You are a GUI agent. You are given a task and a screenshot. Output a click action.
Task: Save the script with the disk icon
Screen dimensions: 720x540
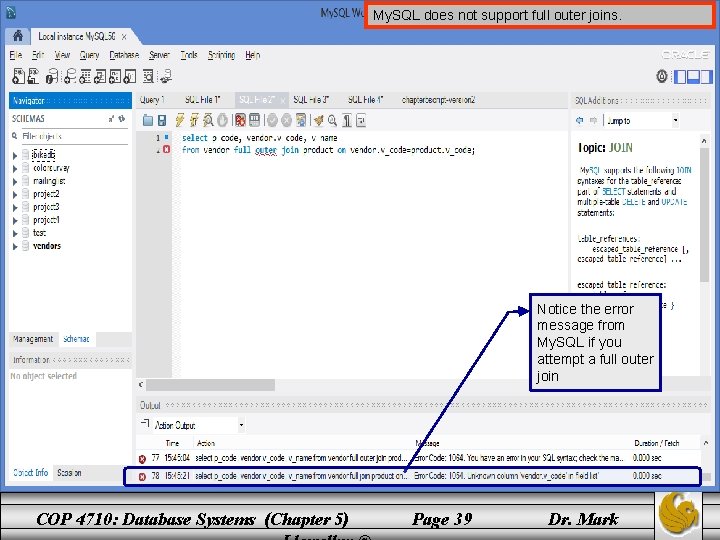[162, 121]
